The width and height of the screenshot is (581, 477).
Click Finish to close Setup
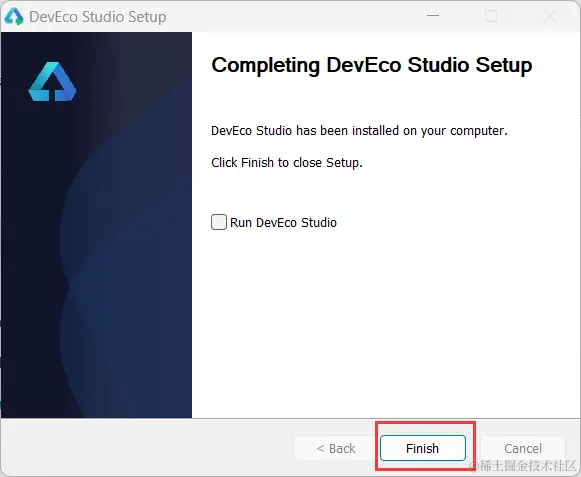(x=423, y=448)
